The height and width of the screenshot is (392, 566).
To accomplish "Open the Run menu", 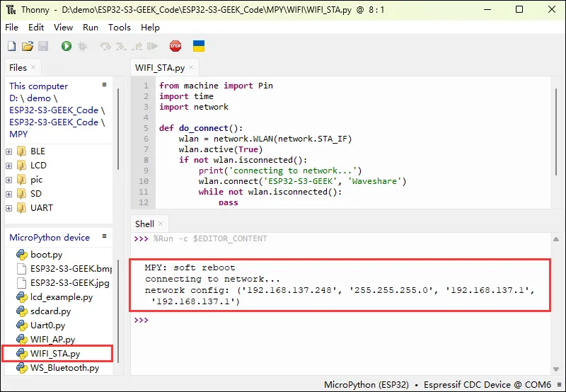I will pos(91,27).
